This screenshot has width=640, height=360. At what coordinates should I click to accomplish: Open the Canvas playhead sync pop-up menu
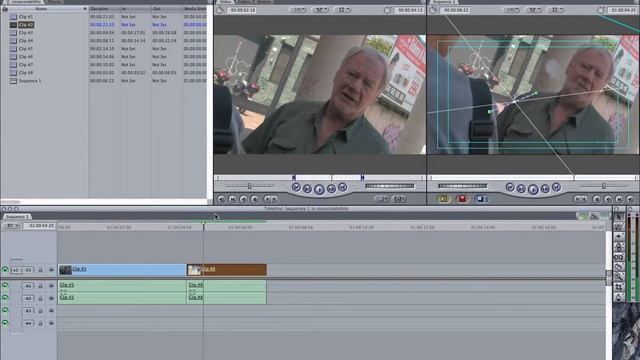[534, 10]
